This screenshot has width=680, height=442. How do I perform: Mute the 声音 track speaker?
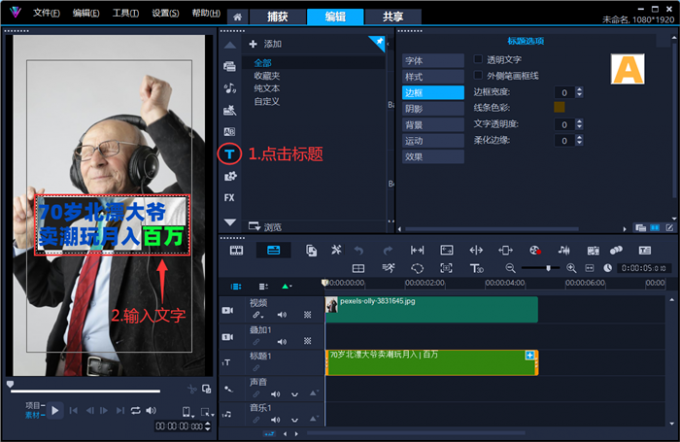coord(275,394)
